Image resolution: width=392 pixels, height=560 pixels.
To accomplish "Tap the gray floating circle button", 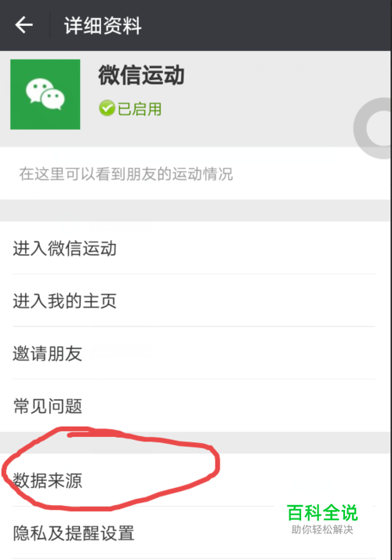I will [373, 128].
